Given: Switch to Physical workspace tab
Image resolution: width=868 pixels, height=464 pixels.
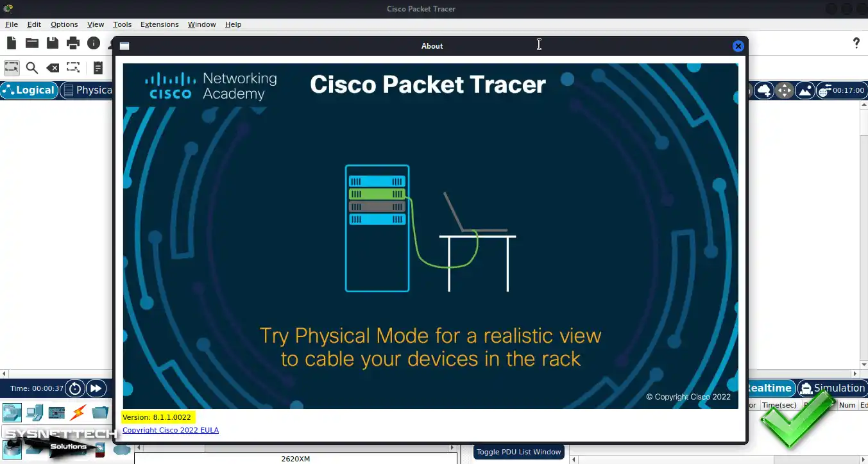Looking at the screenshot, I should (87, 90).
